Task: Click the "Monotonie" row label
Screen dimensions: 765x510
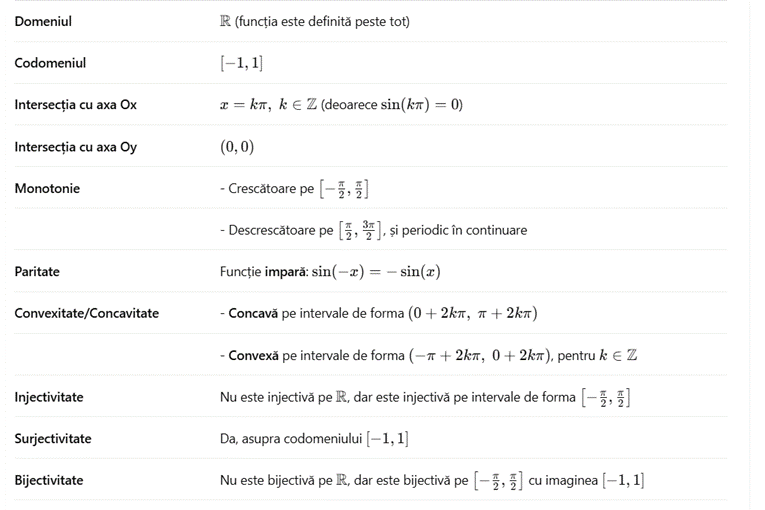Action: click(x=47, y=188)
